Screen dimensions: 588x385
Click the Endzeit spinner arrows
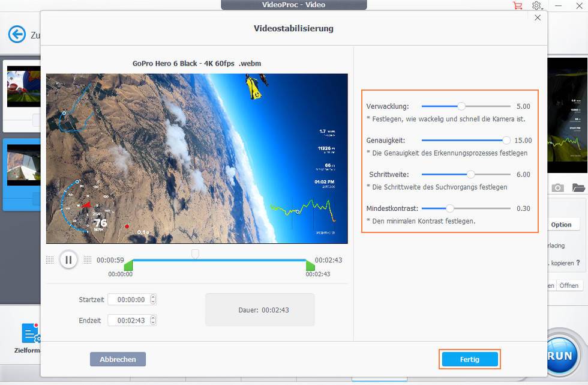(153, 320)
